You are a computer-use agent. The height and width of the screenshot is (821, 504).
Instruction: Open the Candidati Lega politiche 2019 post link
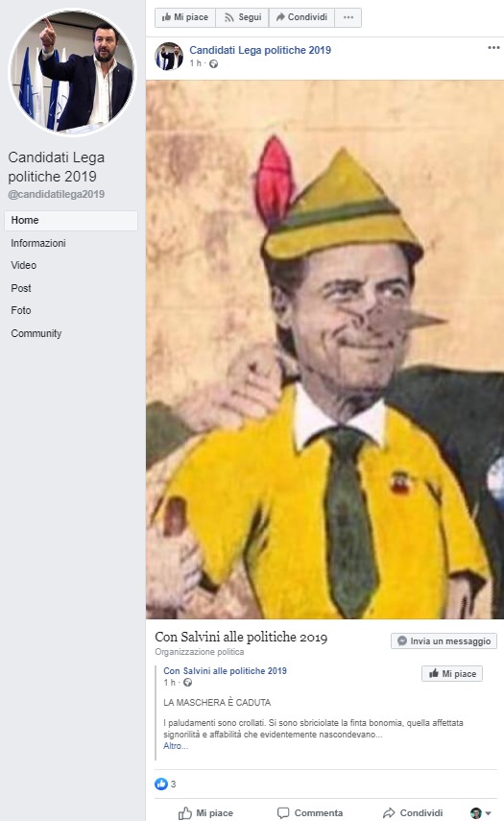point(260,50)
